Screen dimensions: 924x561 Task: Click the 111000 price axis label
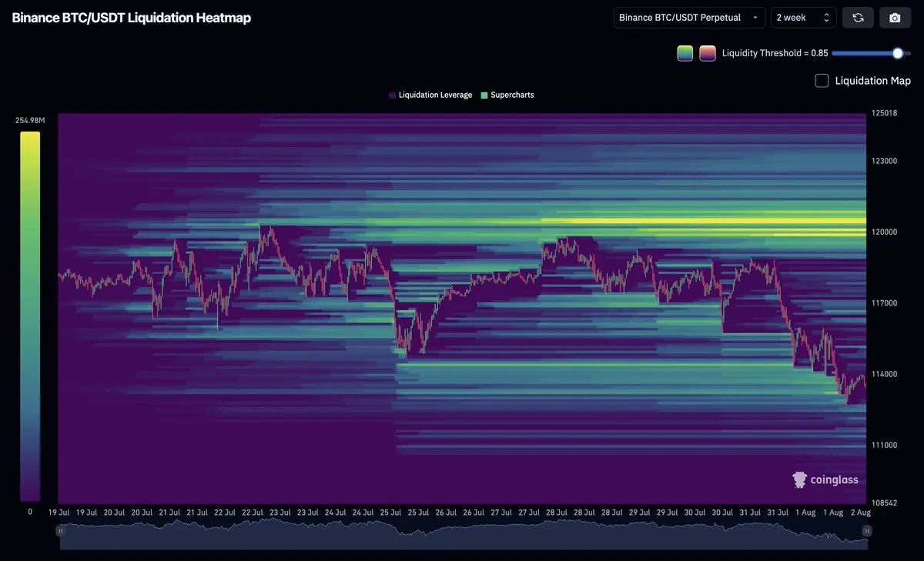click(884, 445)
